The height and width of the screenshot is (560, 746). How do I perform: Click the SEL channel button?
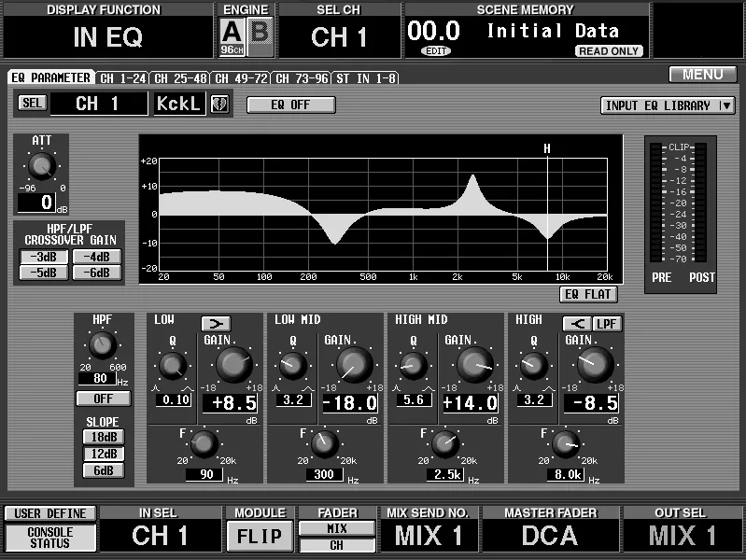(x=33, y=103)
